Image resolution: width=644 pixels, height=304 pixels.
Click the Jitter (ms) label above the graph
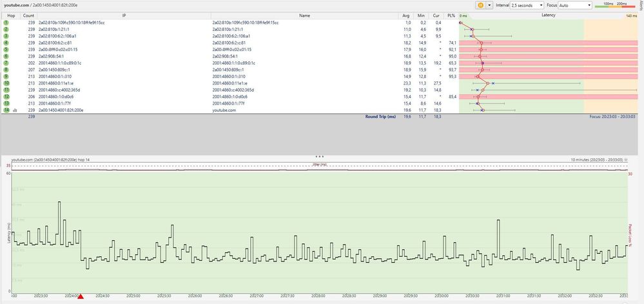click(x=320, y=165)
